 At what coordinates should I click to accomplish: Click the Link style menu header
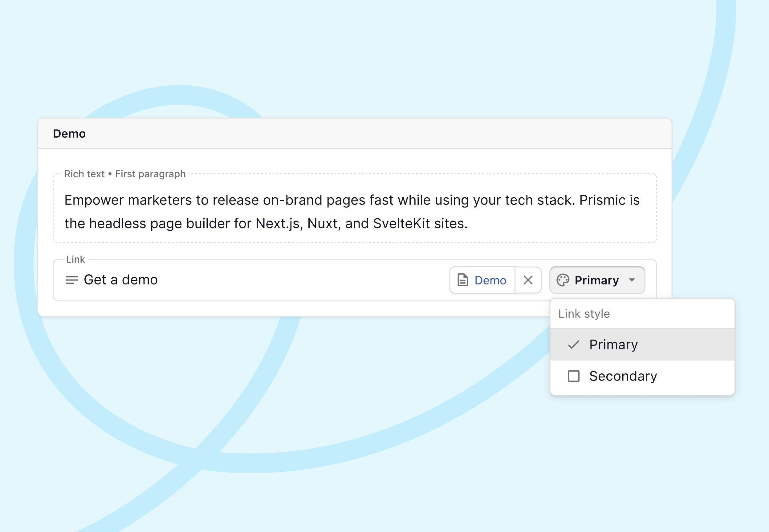coord(584,314)
